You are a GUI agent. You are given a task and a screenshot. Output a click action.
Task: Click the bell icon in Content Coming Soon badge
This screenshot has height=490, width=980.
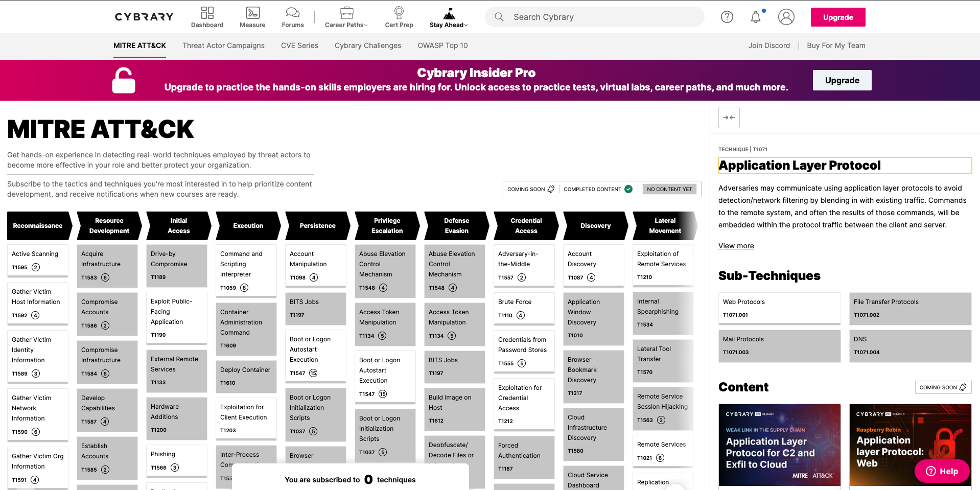click(963, 387)
